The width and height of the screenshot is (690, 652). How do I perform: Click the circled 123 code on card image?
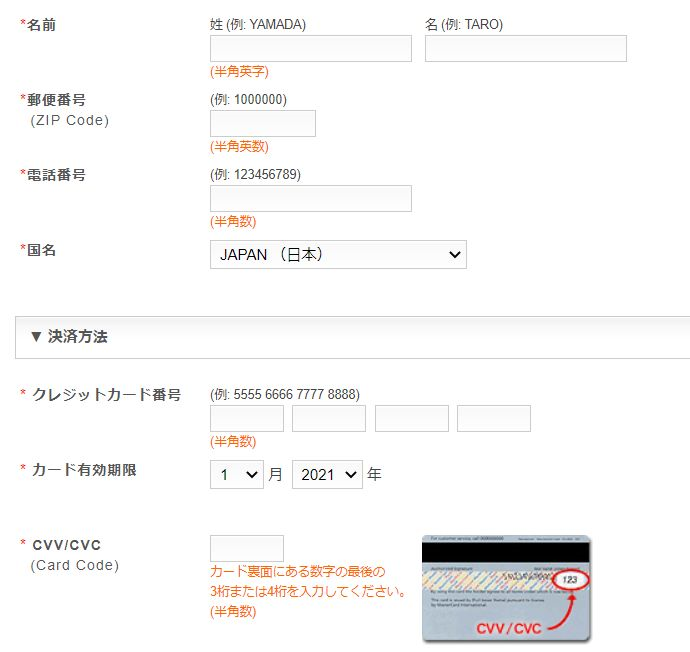click(570, 580)
